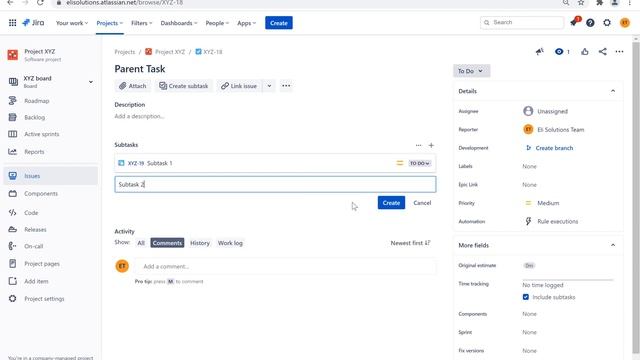The height and width of the screenshot is (360, 640).
Task: Open the Projects menu
Action: click(109, 23)
